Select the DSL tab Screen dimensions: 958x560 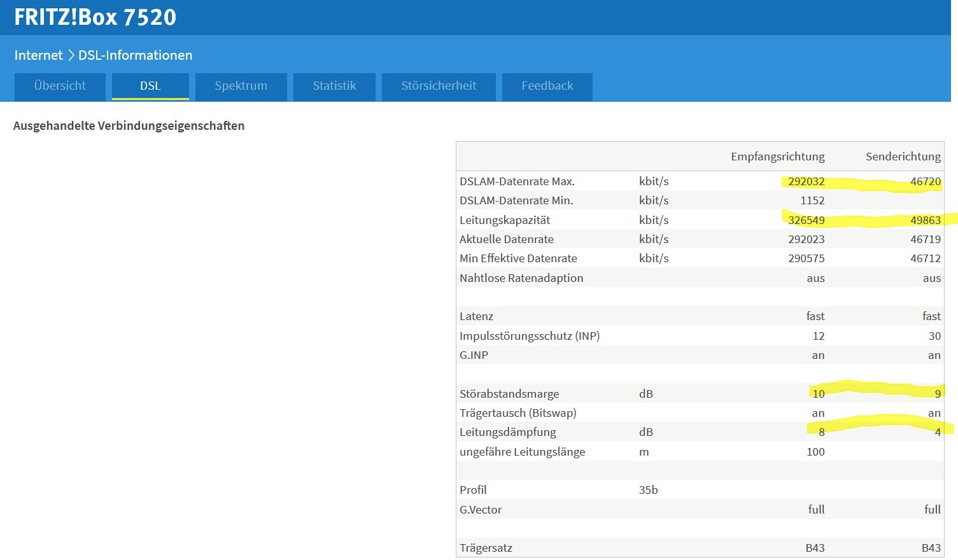[x=150, y=87]
